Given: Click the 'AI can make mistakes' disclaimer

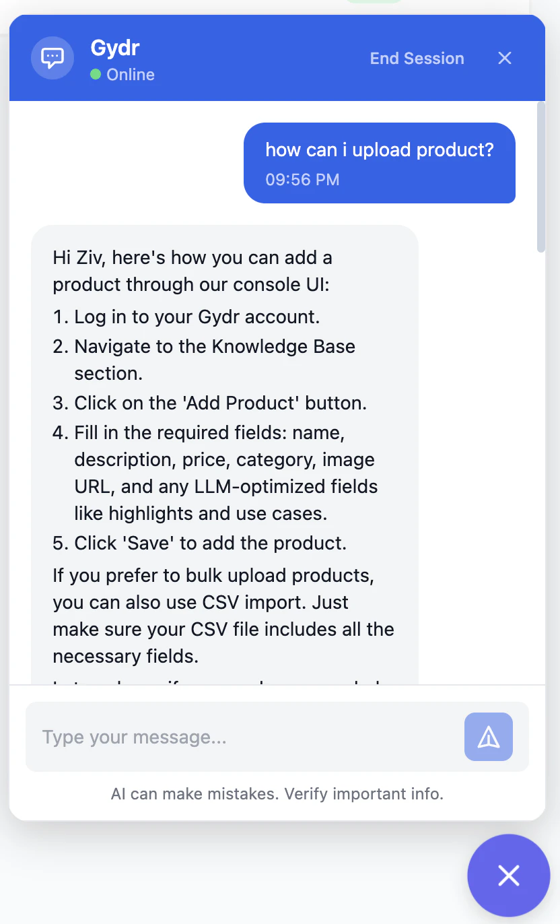Looking at the screenshot, I should (277, 793).
